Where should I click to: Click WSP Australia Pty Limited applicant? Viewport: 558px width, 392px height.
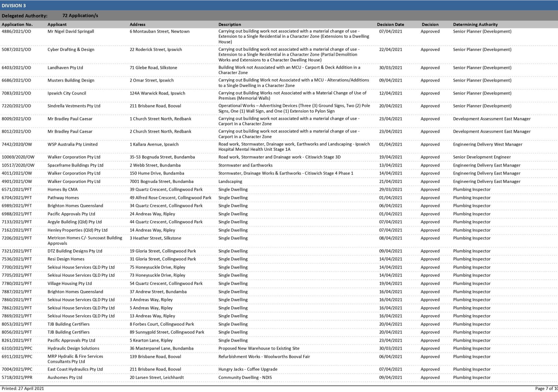72,144
